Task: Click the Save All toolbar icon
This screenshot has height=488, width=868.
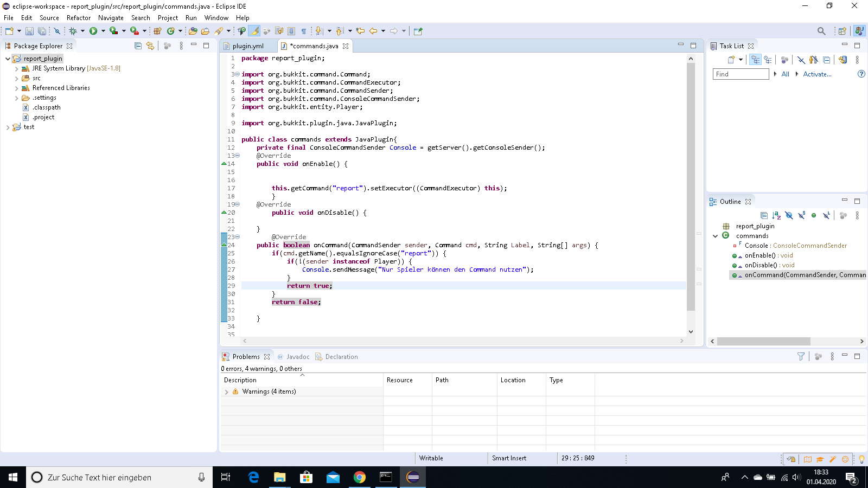Action: (x=42, y=31)
